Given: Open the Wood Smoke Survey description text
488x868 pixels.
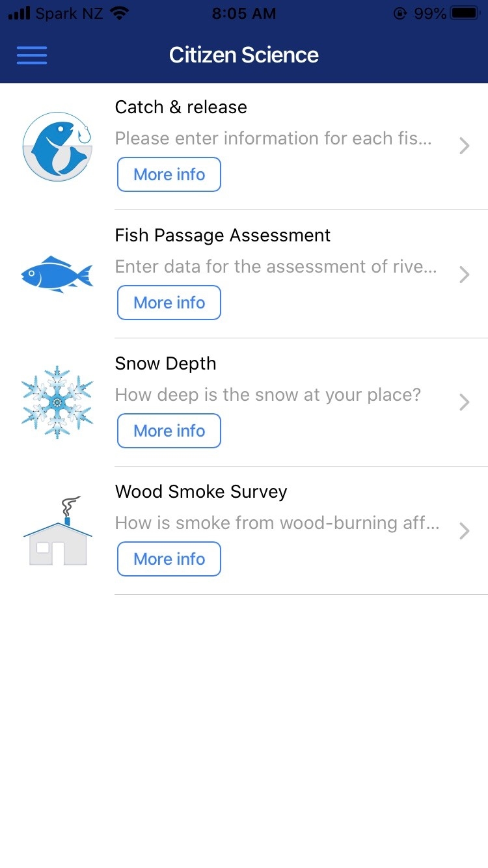Looking at the screenshot, I should tap(277, 523).
